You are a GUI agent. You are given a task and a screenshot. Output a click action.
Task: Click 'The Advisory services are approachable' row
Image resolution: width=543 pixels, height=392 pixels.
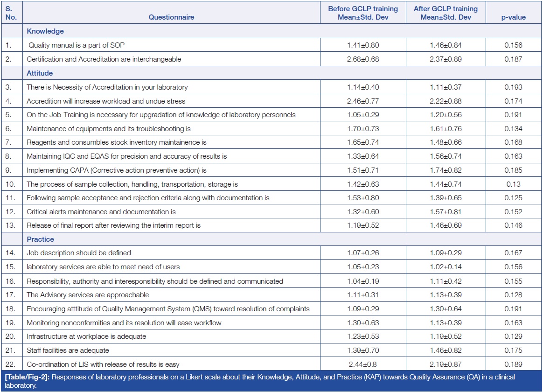point(88,295)
